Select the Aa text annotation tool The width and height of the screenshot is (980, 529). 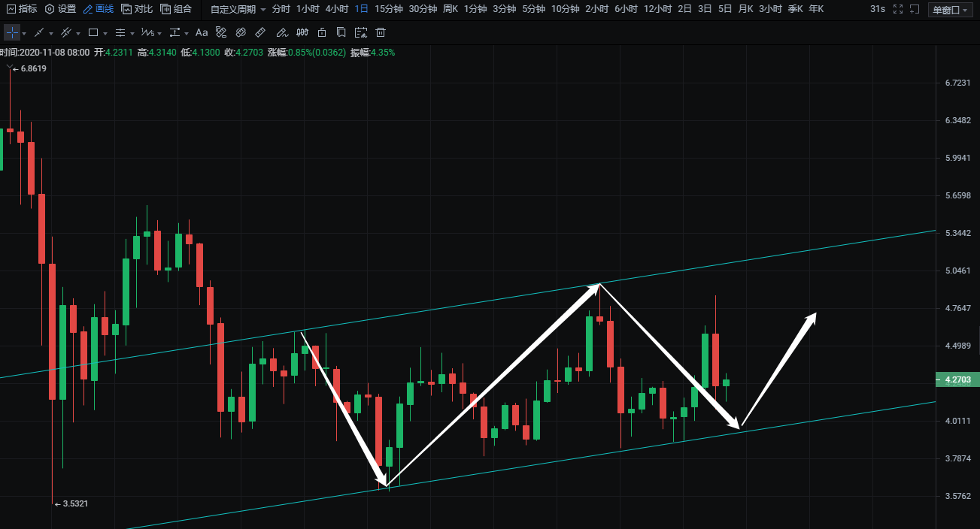pyautogui.click(x=202, y=33)
